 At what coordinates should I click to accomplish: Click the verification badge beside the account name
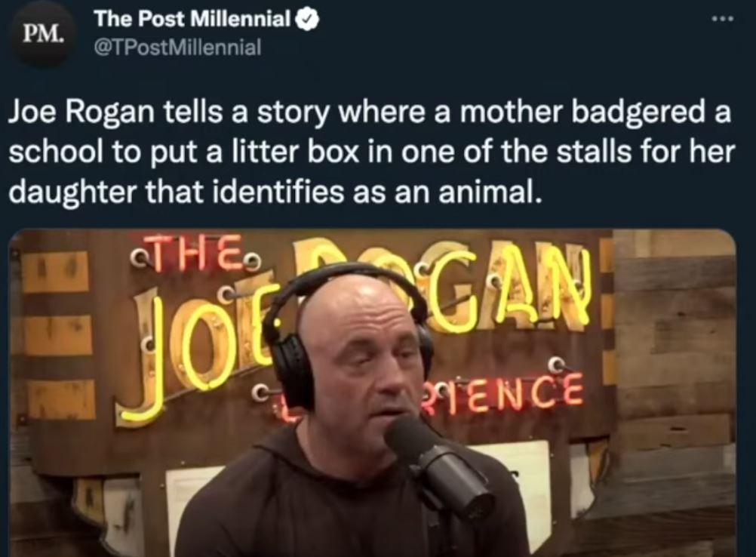(x=303, y=20)
